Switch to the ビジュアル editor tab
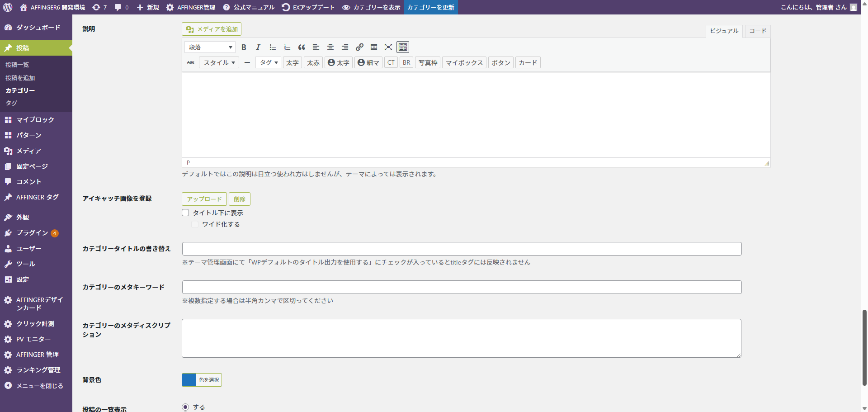Screen dimensions: 868x412 [x=724, y=31]
